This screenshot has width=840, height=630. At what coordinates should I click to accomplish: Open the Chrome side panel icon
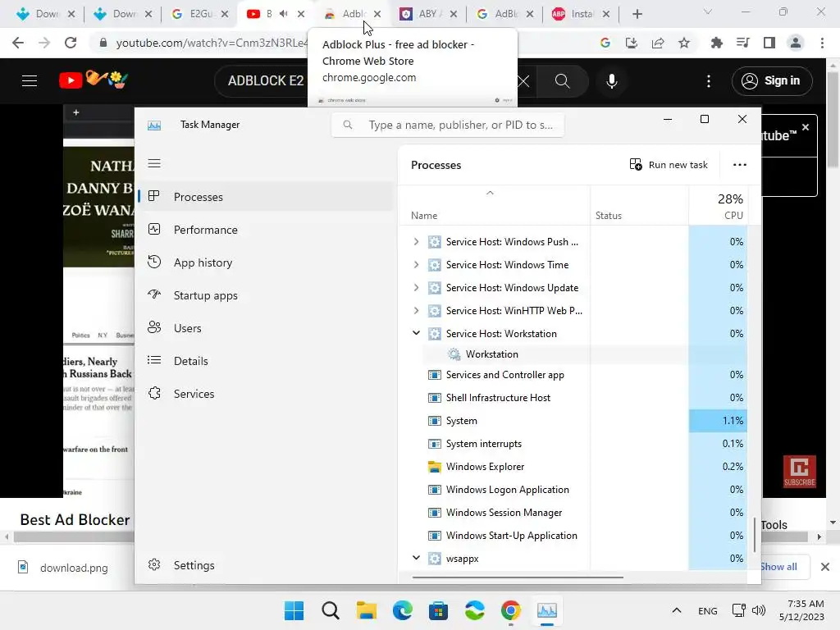click(x=769, y=43)
